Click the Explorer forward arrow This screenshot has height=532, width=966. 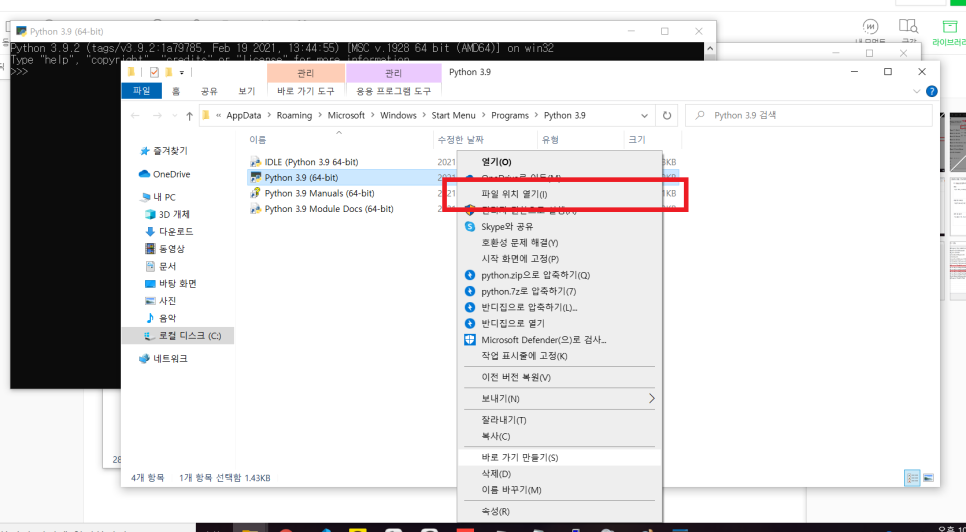pos(157,116)
